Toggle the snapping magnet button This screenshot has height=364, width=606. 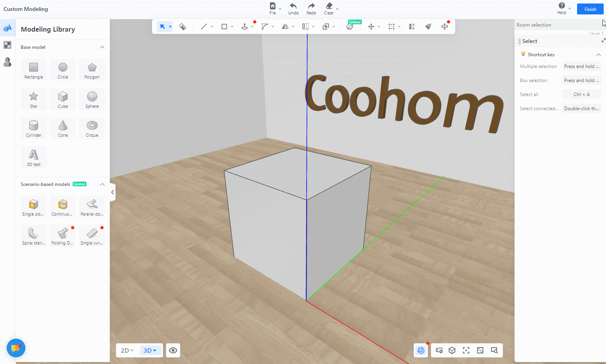pos(421,350)
